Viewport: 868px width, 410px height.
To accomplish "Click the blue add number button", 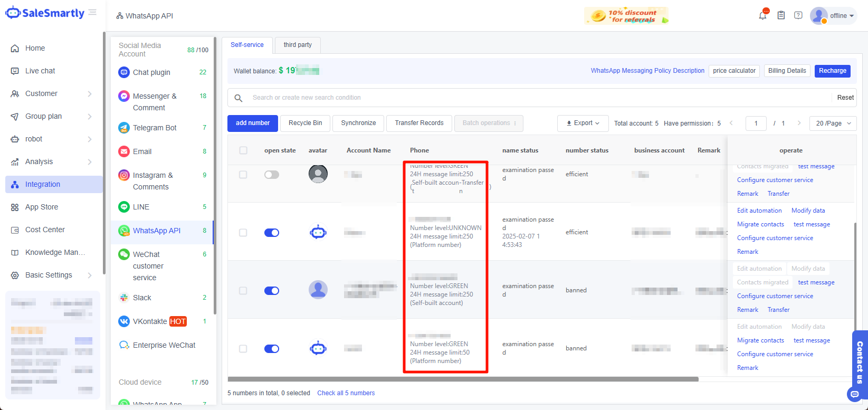I will (x=253, y=123).
